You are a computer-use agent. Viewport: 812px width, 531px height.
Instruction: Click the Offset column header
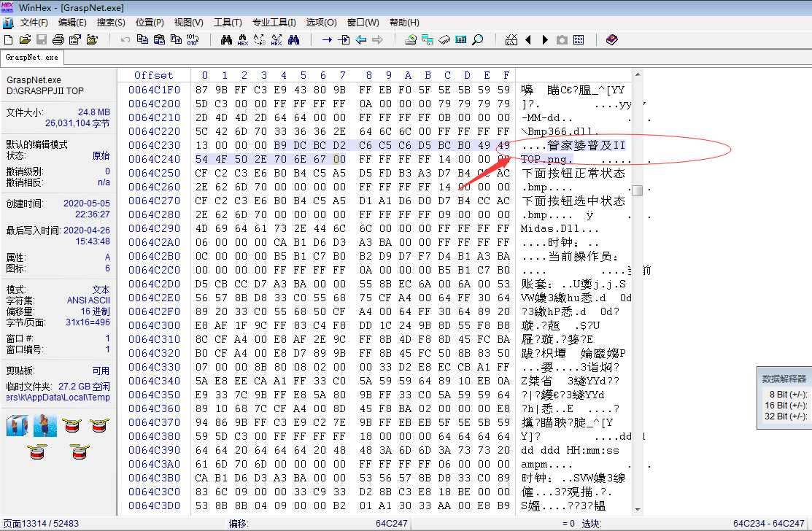[x=153, y=76]
